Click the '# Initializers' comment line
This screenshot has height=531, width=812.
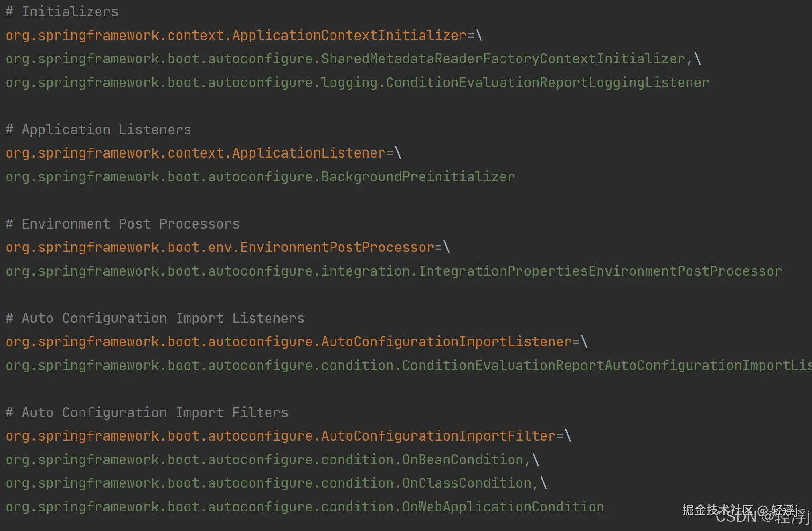click(62, 11)
